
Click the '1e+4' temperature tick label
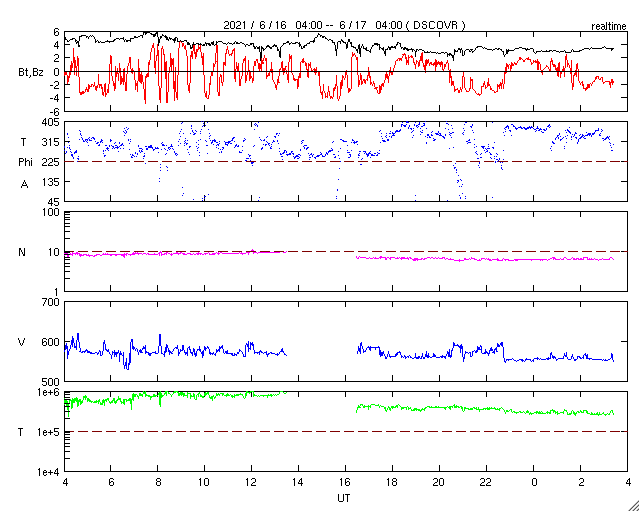pos(50,472)
